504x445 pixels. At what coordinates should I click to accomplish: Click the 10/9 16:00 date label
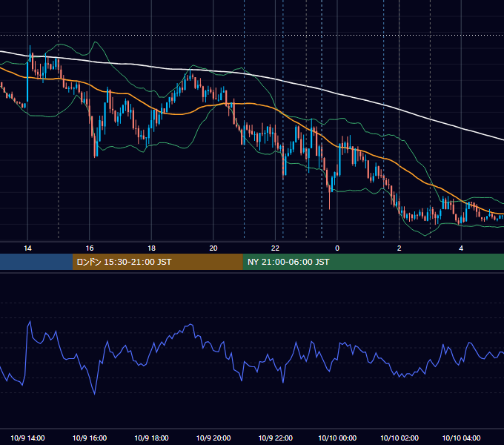90,438
